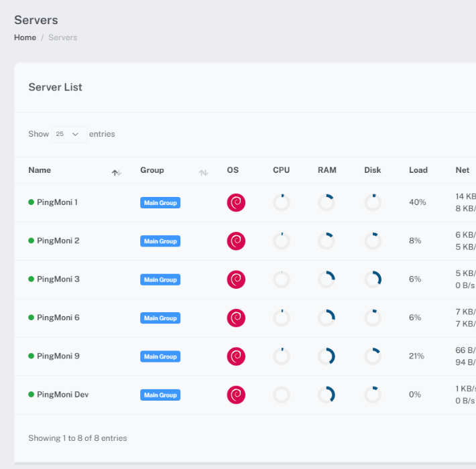This screenshot has width=476, height=469.
Task: Click the Debian OS icon for PingMoni 1
Action: 236,202
